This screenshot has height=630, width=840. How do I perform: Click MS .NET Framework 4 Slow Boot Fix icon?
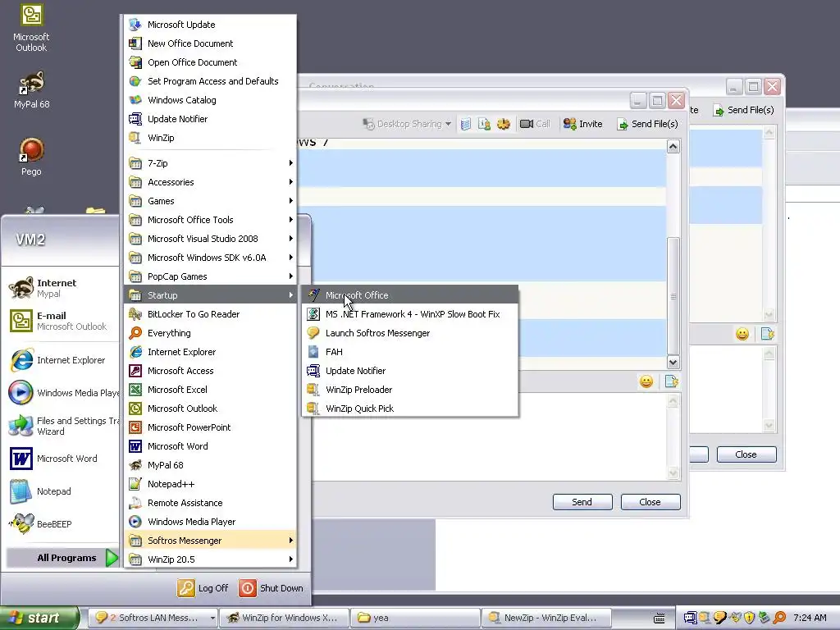tap(313, 314)
